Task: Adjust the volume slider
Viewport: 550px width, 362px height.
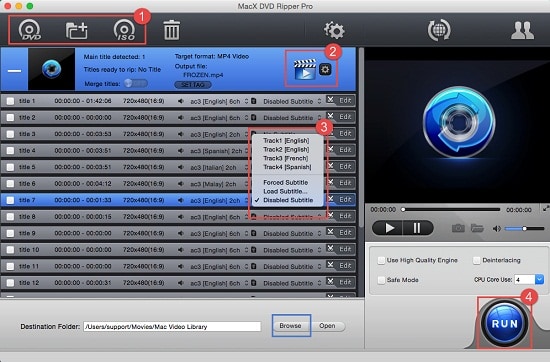Action: [x=524, y=229]
